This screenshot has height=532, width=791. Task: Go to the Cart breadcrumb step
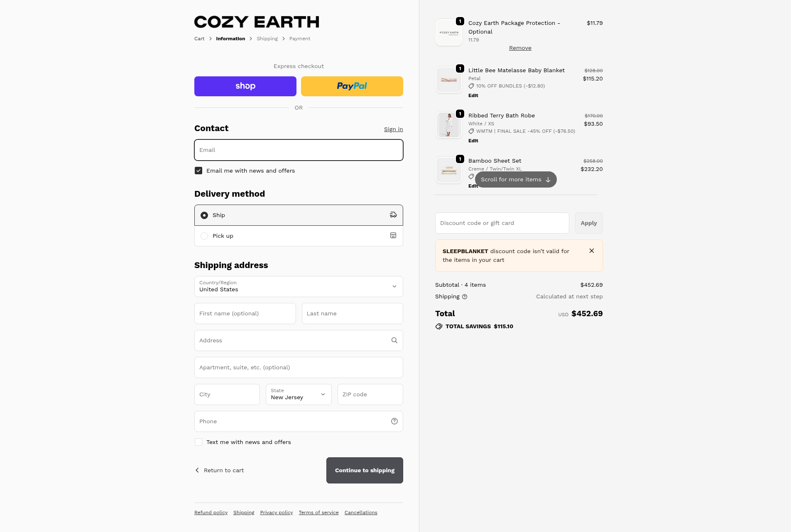coord(199,39)
